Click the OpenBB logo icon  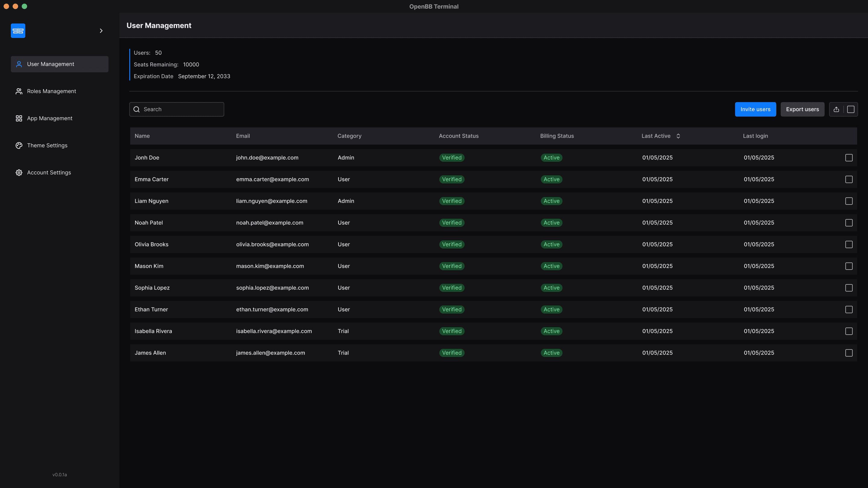(x=18, y=31)
